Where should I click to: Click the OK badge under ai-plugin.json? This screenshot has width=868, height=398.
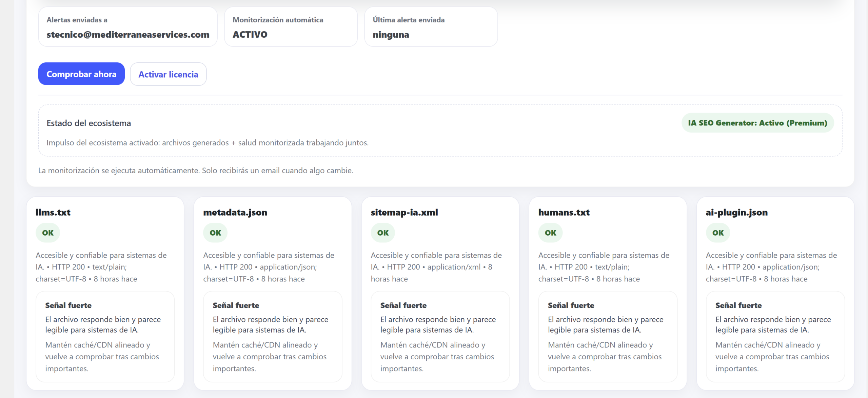pos(718,233)
